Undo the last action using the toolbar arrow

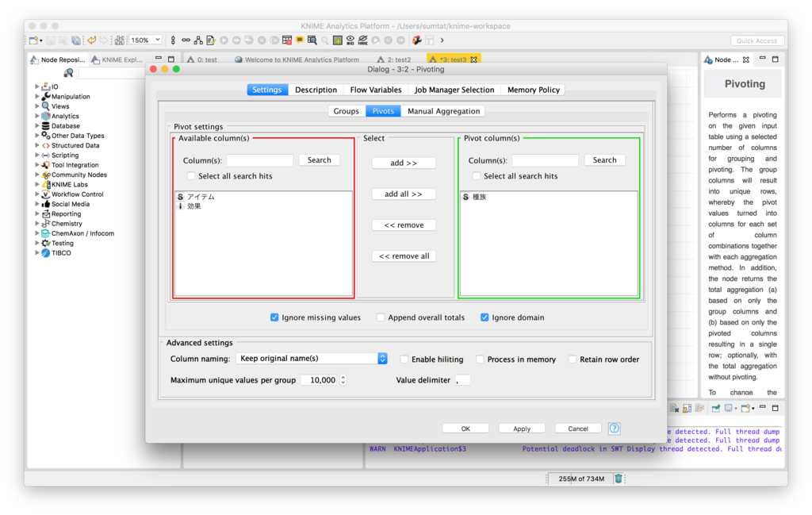click(x=92, y=39)
